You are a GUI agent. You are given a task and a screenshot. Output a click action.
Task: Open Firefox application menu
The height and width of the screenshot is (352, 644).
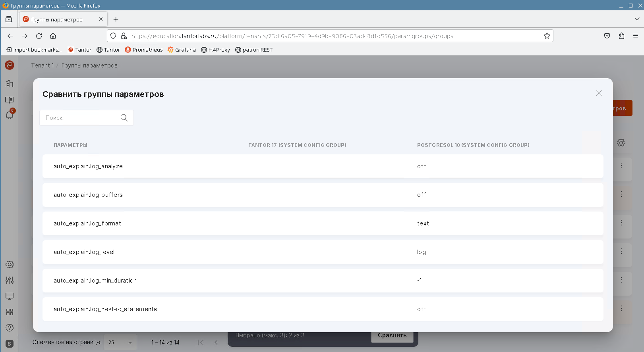tap(635, 36)
